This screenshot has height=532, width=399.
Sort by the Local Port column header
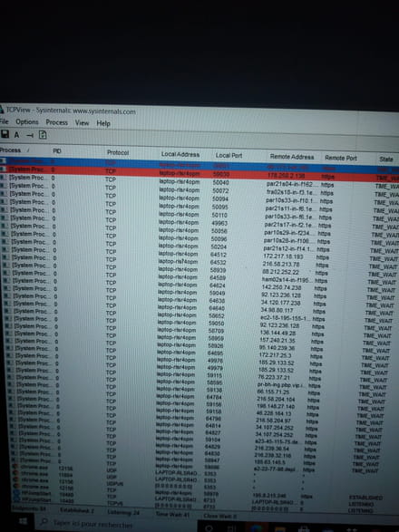point(229,155)
